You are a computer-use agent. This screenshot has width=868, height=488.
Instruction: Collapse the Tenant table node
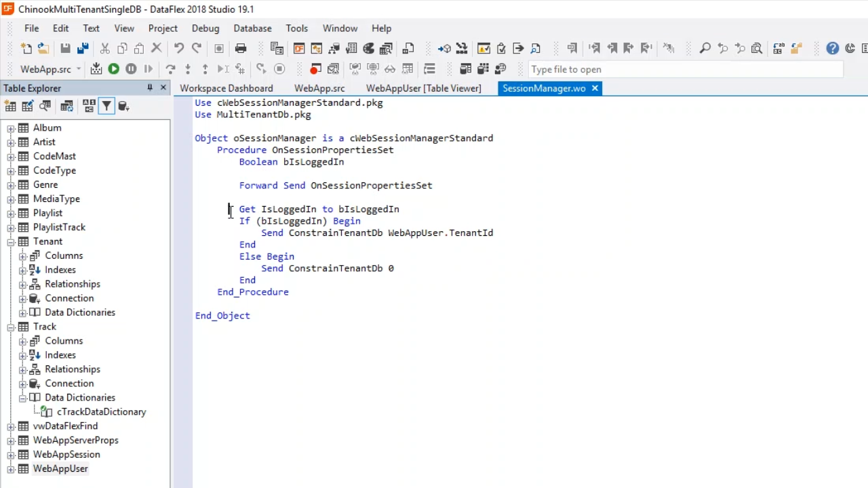(11, 242)
